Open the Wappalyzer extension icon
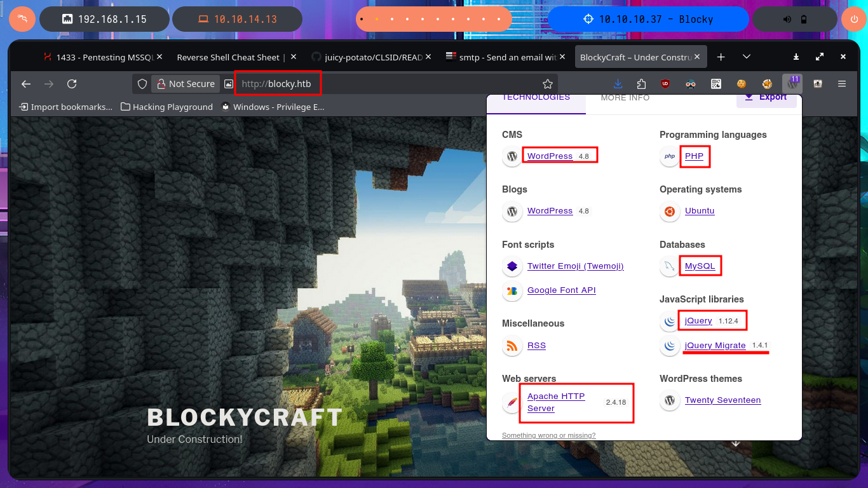This screenshot has width=868, height=488. click(x=792, y=83)
